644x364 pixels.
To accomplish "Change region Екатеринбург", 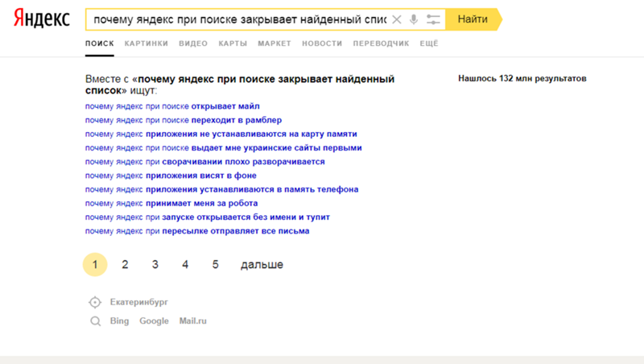I will pyautogui.click(x=138, y=302).
